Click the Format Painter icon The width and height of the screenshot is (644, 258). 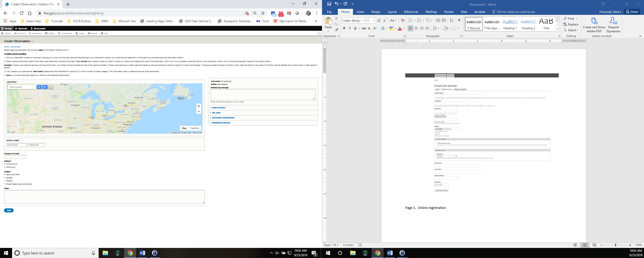click(336, 30)
